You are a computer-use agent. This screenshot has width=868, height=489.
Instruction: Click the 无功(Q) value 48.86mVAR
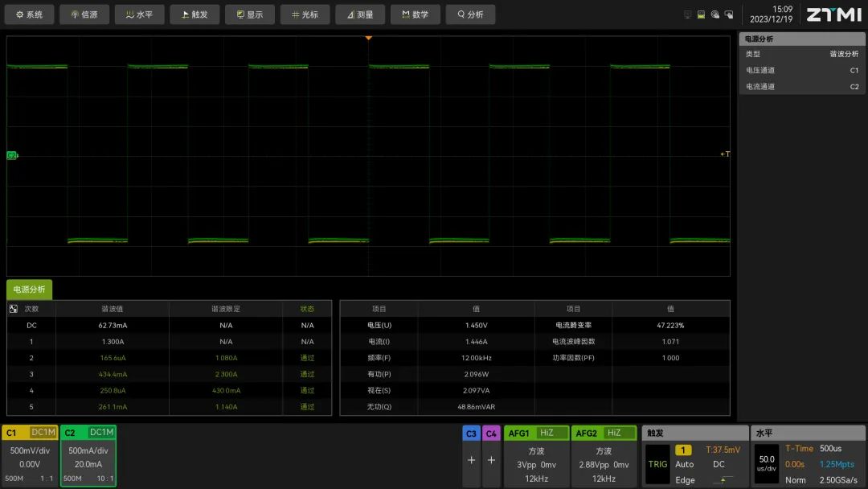476,406
